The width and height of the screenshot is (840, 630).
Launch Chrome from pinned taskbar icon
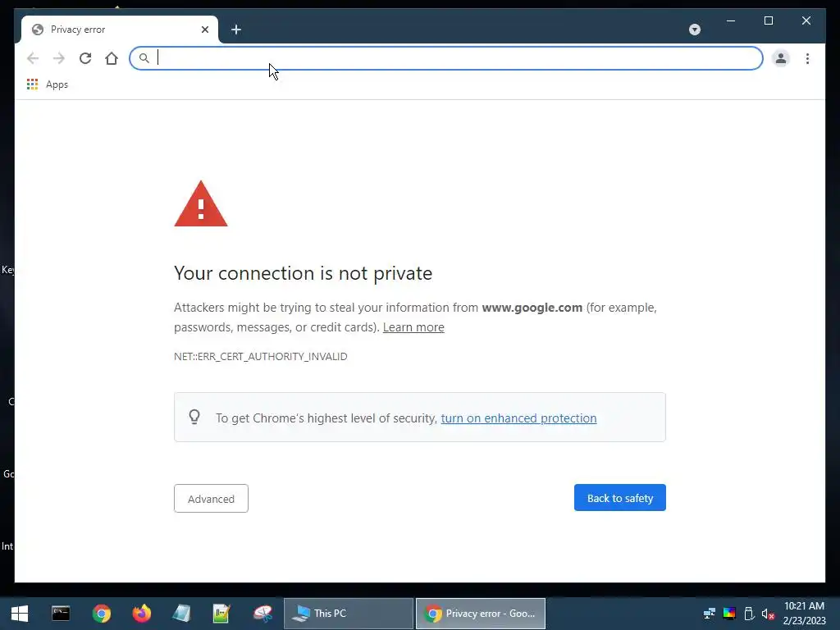coord(101,614)
